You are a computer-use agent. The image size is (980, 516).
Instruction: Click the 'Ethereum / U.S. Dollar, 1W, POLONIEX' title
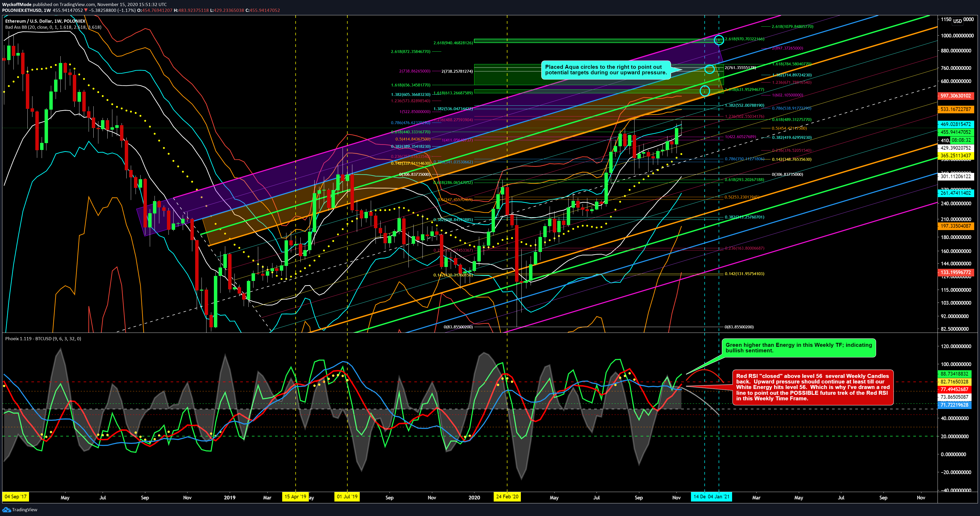(x=45, y=21)
